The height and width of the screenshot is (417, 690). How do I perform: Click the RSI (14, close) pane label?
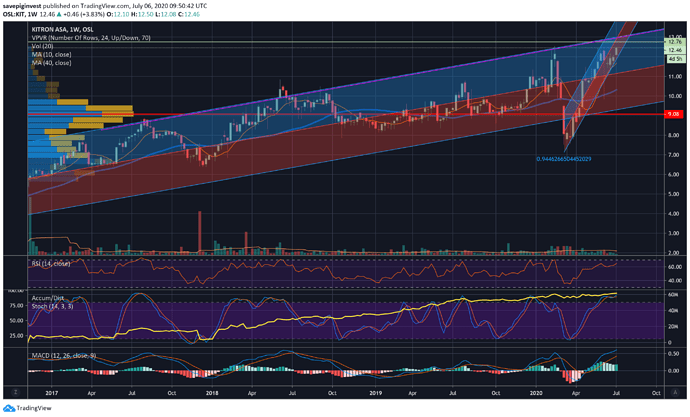coord(51,263)
